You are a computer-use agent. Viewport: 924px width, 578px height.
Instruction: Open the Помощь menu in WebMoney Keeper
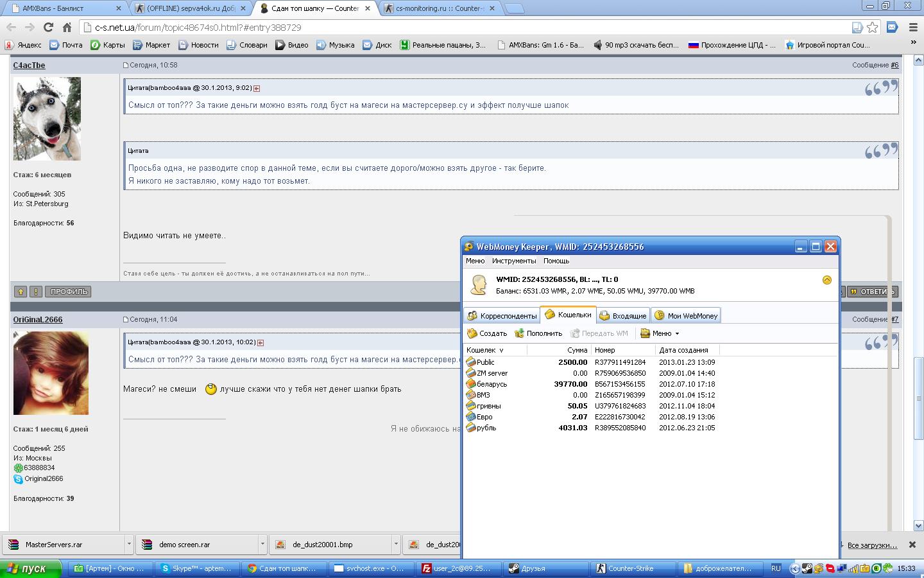point(556,261)
